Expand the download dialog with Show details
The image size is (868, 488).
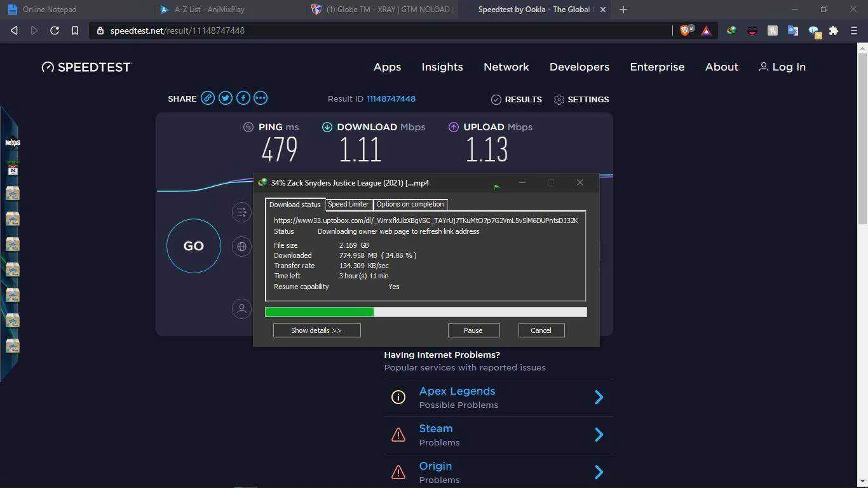pos(316,330)
